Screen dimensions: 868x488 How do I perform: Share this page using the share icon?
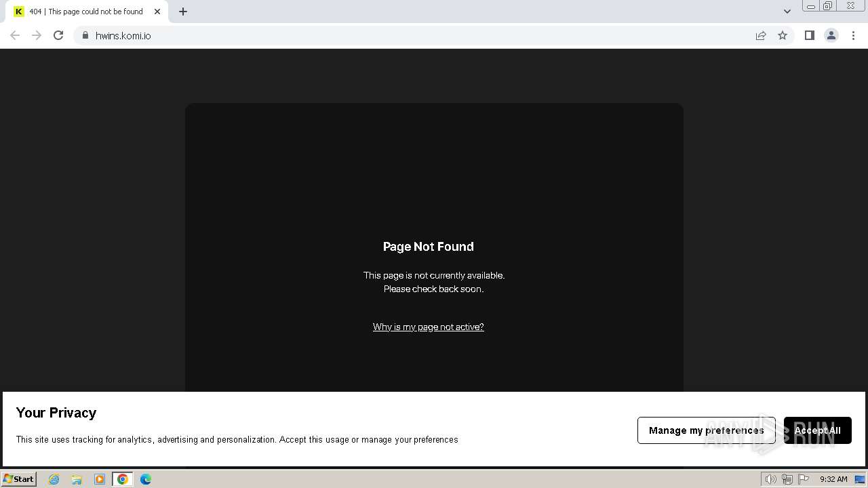click(761, 35)
